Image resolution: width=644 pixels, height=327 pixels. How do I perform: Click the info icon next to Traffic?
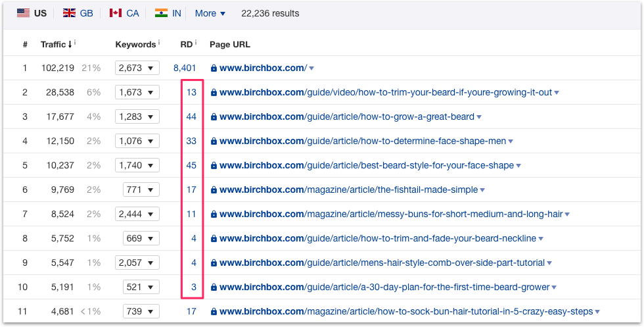tap(75, 42)
